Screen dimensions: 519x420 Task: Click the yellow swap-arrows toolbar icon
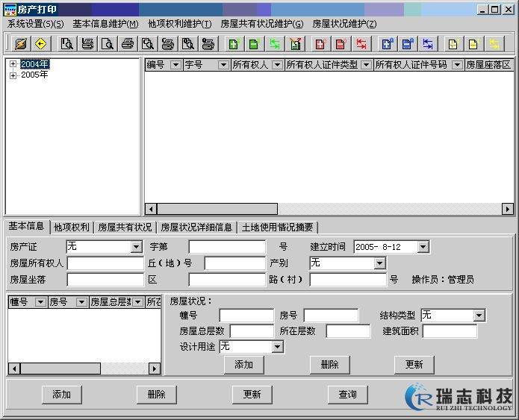493,43
